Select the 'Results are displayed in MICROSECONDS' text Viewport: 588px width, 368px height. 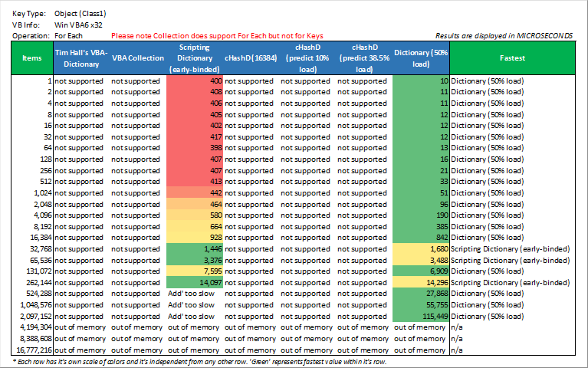coord(504,36)
